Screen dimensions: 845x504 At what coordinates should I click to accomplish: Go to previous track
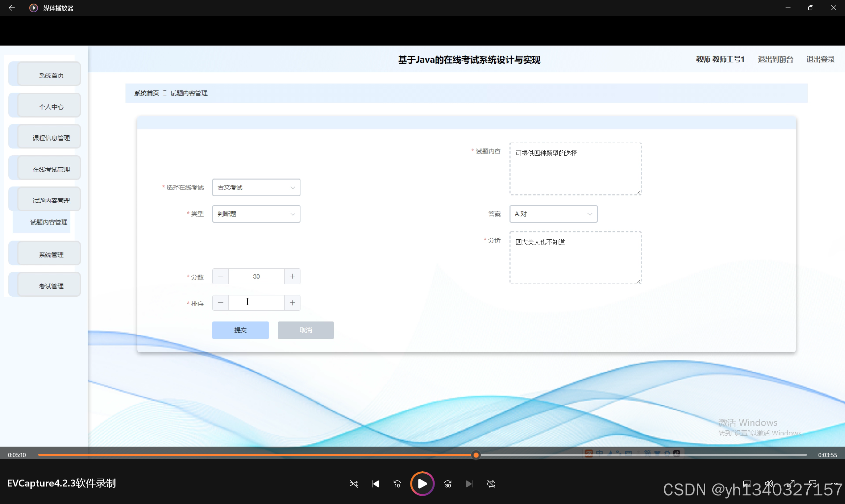tap(375, 484)
